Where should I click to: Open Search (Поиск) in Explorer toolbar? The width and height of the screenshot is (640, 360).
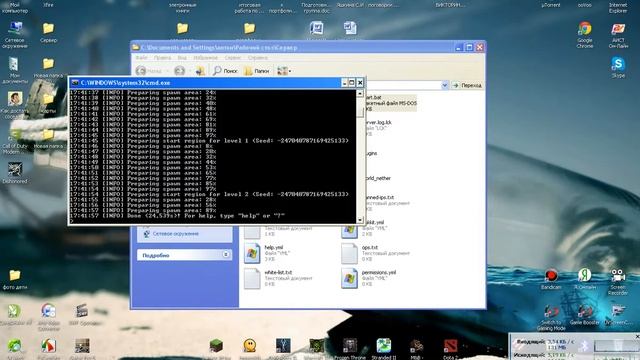[x=225, y=71]
